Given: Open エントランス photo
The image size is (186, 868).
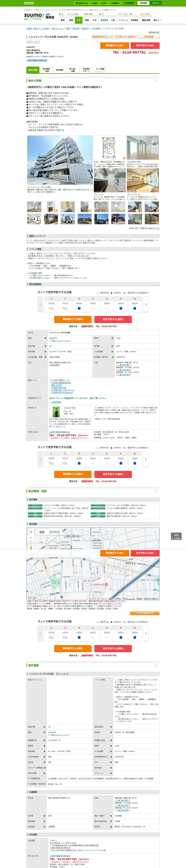Looking at the screenshot, I should pyautogui.click(x=143, y=180).
